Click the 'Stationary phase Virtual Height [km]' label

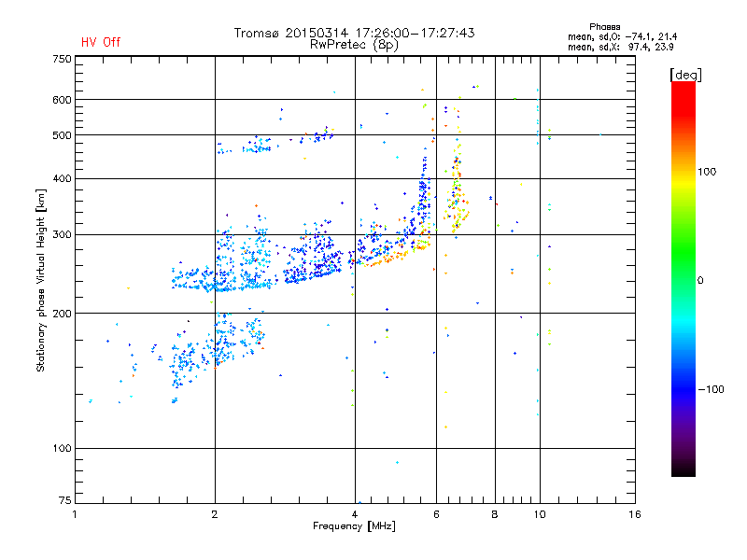41,280
